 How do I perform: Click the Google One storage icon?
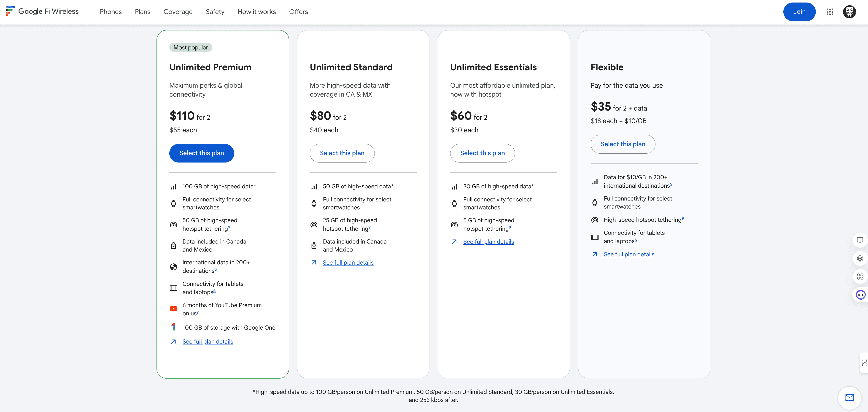click(173, 327)
